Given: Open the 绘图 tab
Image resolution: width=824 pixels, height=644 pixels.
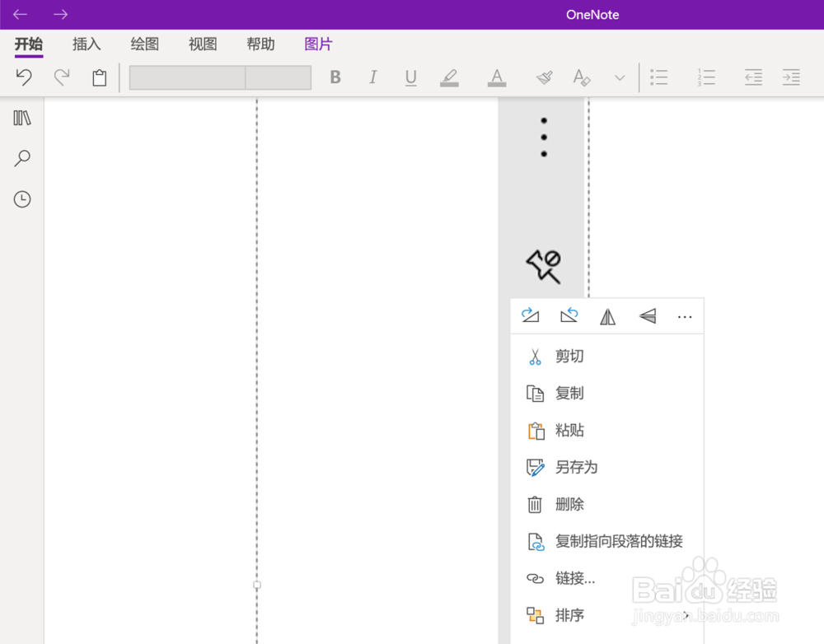Looking at the screenshot, I should (x=144, y=44).
